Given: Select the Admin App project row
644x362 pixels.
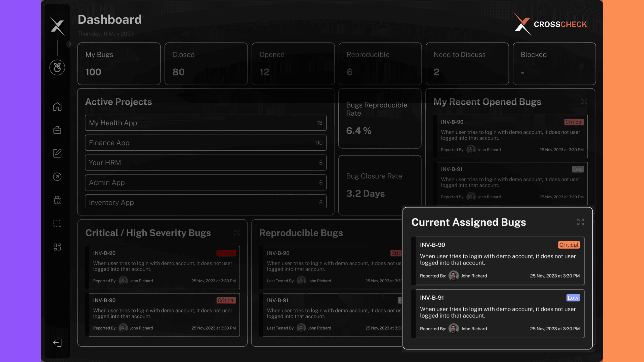Looking at the screenshot, I should tap(206, 182).
